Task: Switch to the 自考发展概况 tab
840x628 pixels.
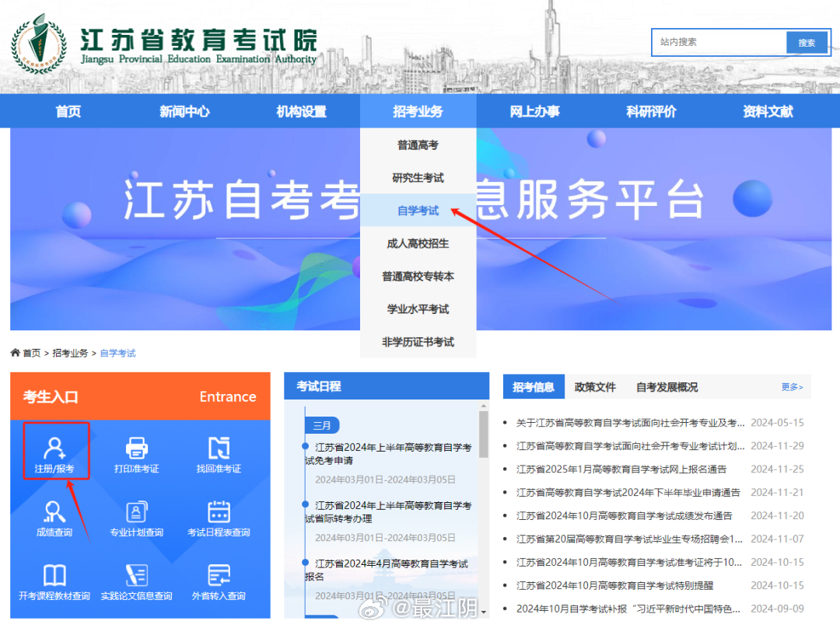Action: click(x=667, y=387)
